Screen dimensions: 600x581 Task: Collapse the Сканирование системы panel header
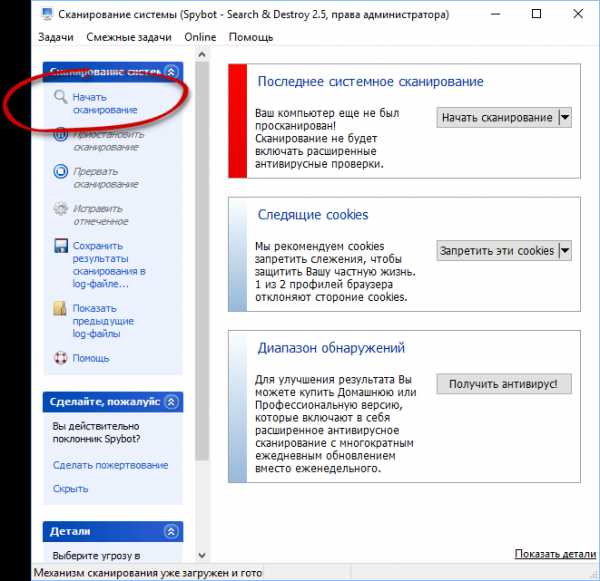tap(171, 72)
